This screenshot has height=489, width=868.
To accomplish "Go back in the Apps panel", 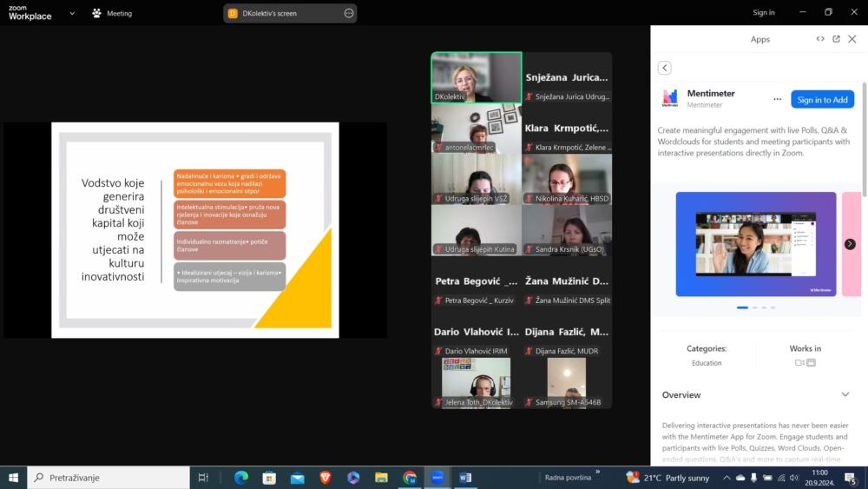I will click(x=664, y=68).
